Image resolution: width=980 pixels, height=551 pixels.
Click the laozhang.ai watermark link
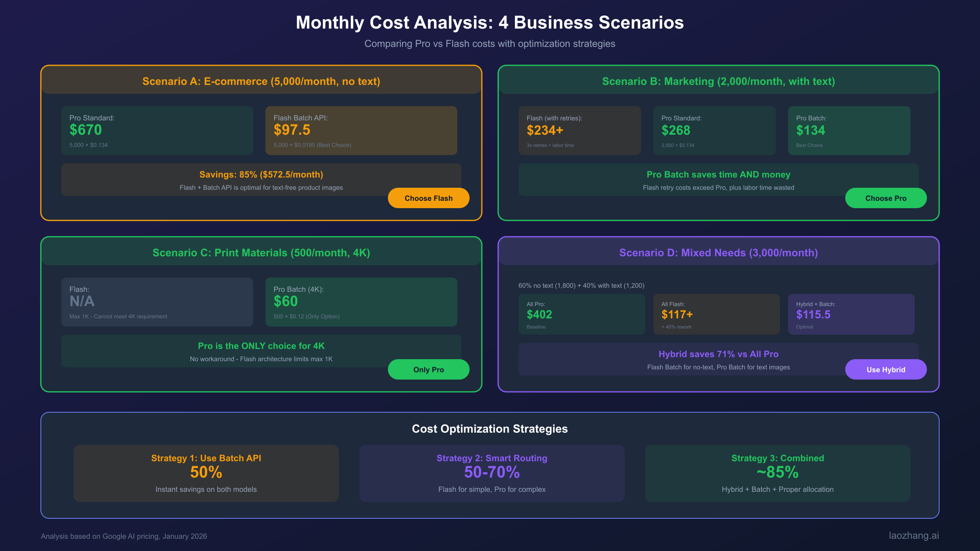pyautogui.click(x=913, y=535)
